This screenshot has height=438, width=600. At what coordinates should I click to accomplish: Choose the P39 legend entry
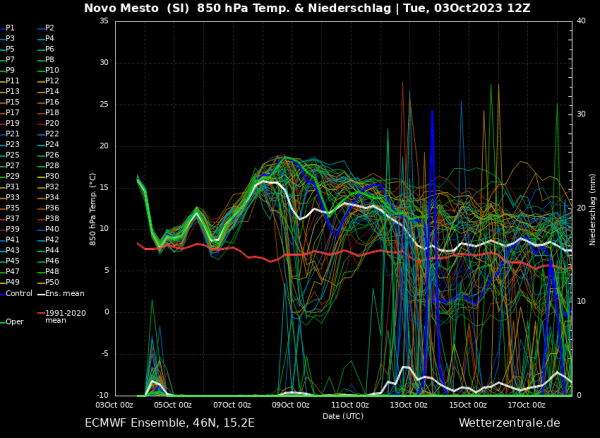(12, 229)
